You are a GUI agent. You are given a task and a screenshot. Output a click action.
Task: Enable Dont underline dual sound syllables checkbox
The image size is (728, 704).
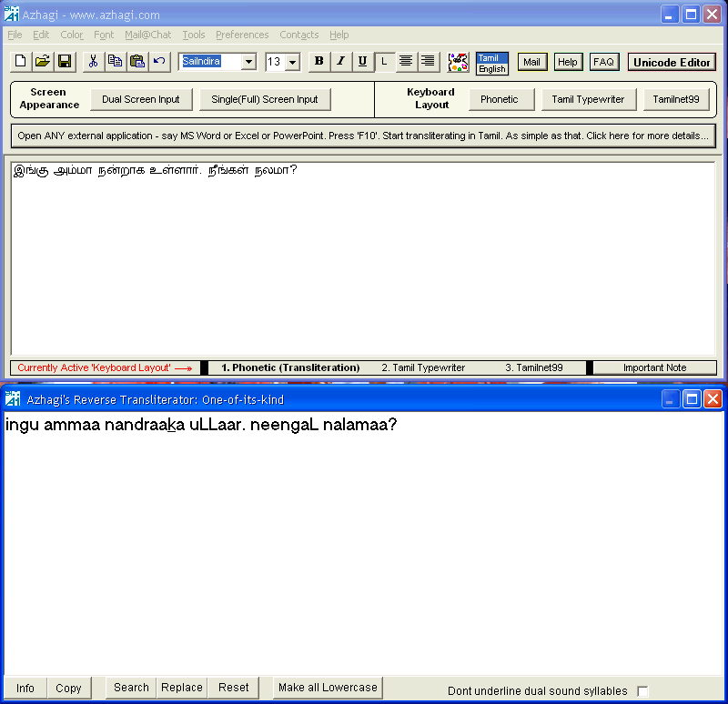point(642,691)
